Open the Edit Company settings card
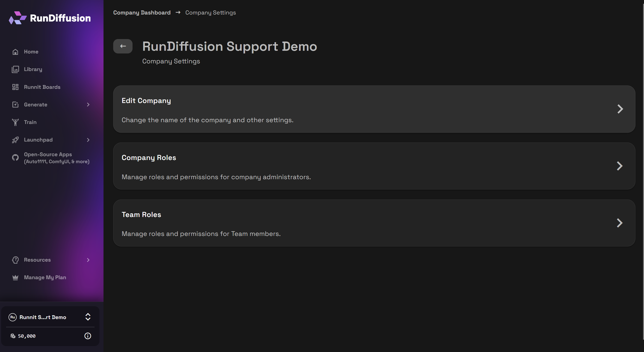 [374, 109]
